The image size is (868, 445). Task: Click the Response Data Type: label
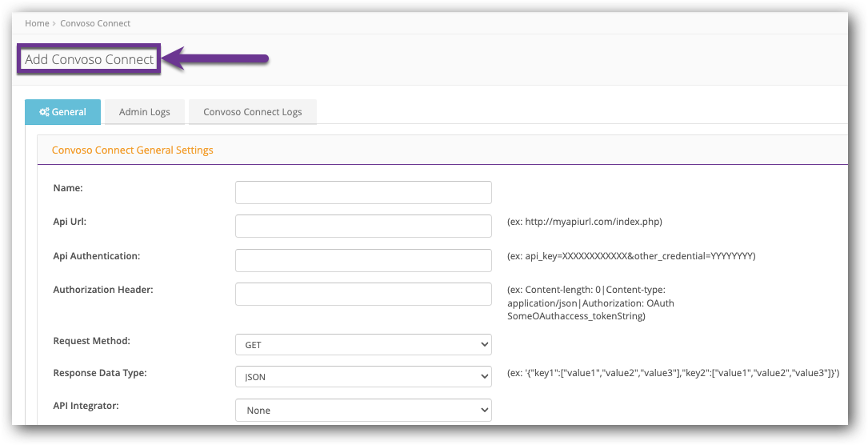[100, 373]
